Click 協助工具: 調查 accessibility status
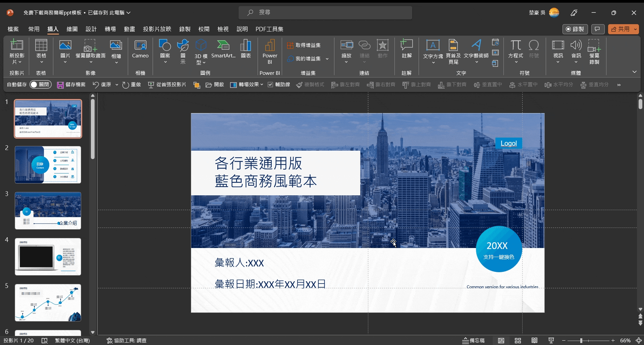 pyautogui.click(x=126, y=341)
